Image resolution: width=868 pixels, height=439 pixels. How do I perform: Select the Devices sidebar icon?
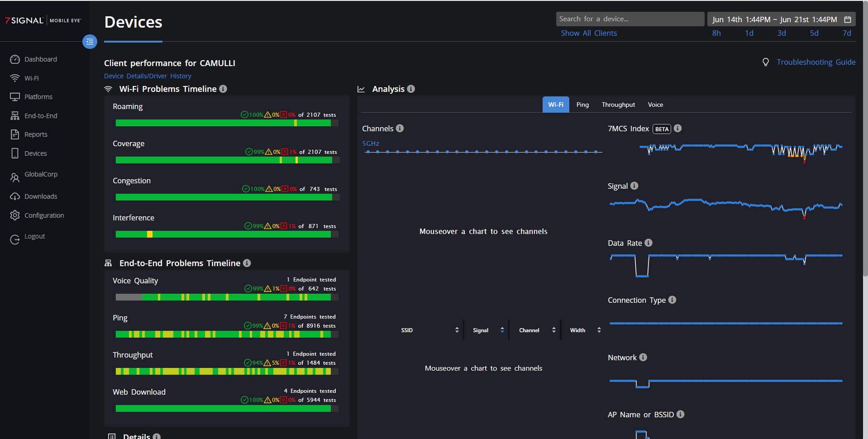[x=15, y=153]
